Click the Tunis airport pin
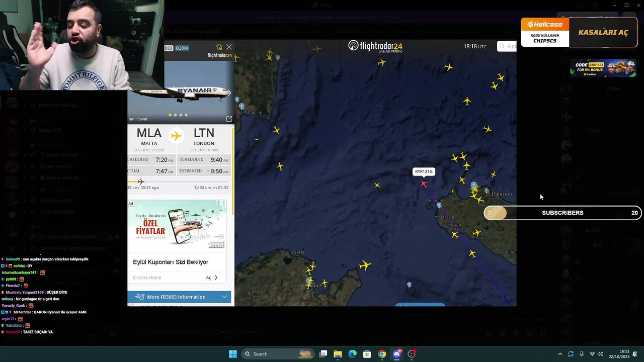Viewport: 644px width, 362px height. pos(309,282)
